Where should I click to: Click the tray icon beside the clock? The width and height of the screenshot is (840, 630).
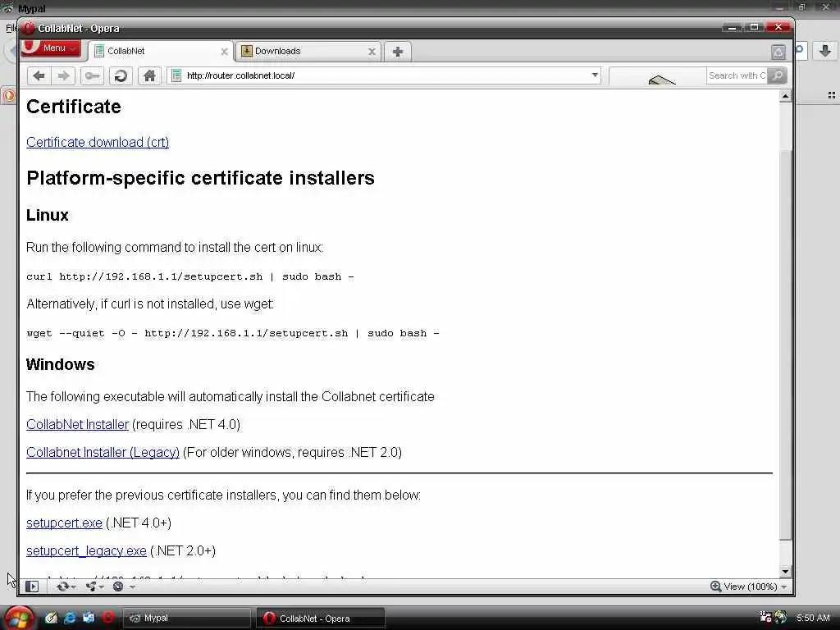click(781, 617)
